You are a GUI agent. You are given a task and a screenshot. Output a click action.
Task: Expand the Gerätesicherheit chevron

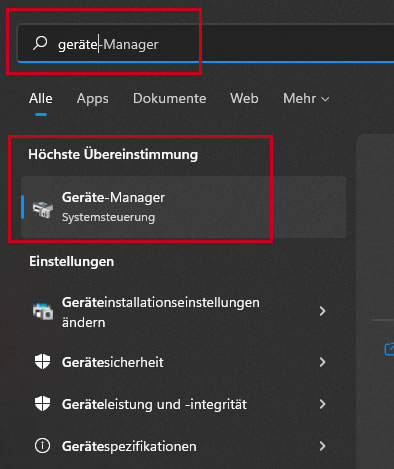pos(322,362)
